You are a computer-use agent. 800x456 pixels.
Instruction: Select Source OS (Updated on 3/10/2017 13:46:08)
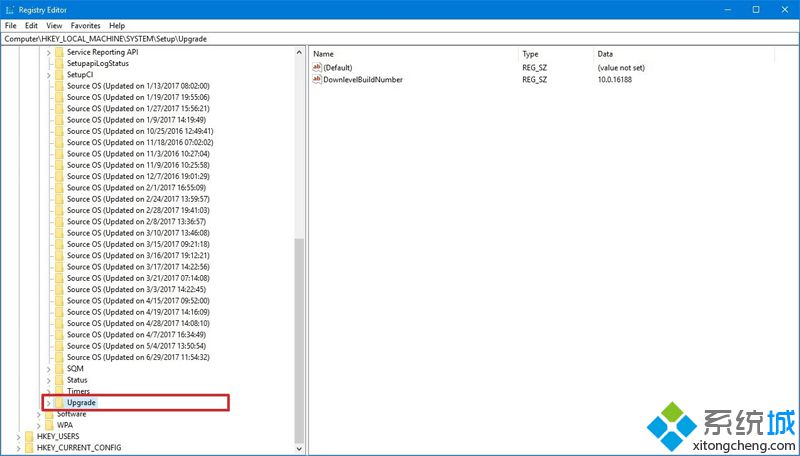138,233
